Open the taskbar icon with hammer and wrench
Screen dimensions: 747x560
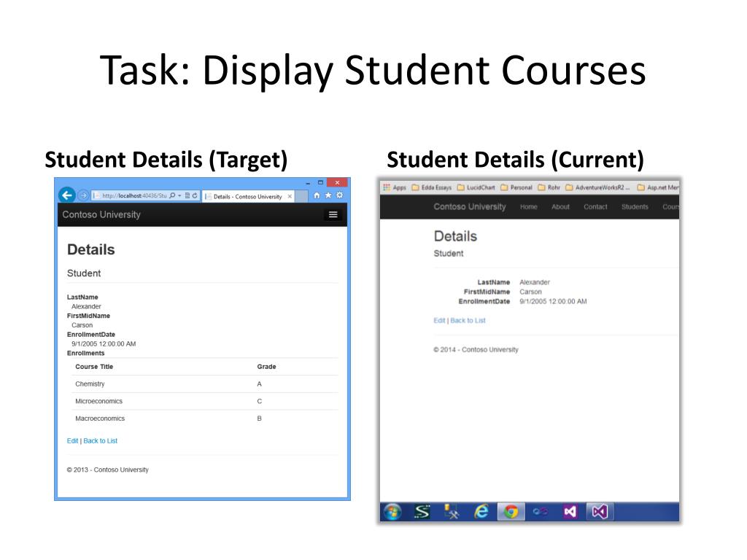click(452, 512)
